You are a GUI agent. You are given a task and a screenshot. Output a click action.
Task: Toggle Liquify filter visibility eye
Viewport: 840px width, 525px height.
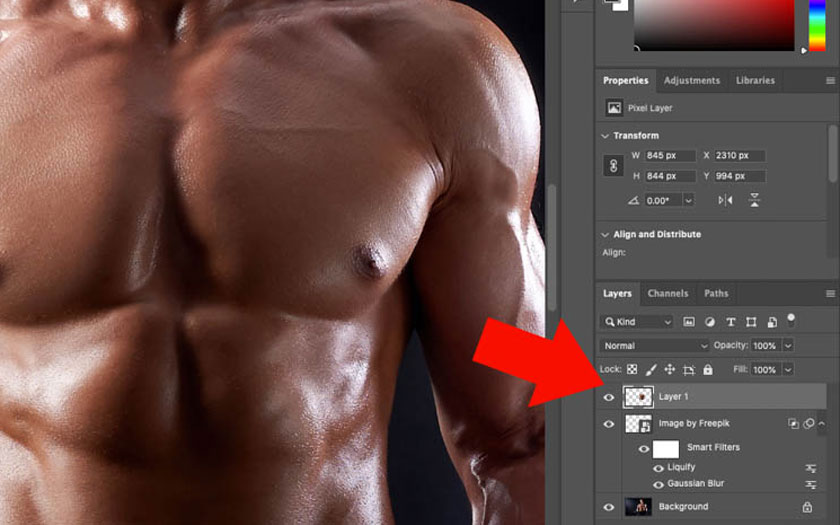[x=658, y=468]
